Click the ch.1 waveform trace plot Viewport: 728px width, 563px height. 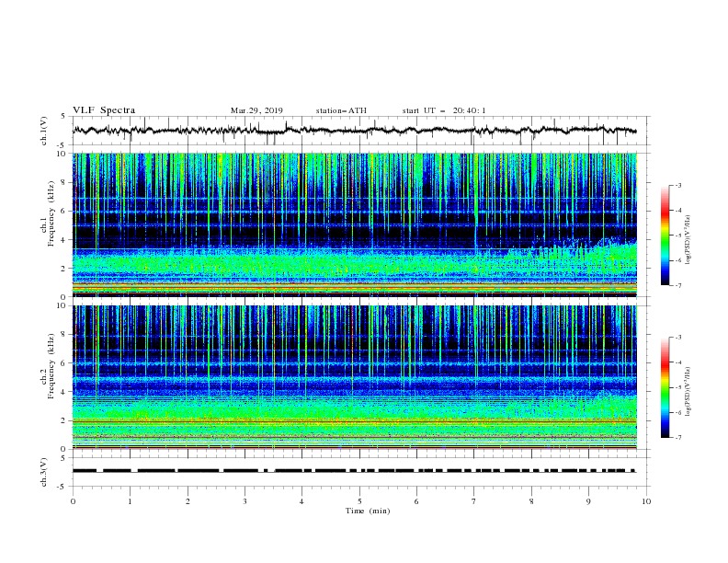354,131
